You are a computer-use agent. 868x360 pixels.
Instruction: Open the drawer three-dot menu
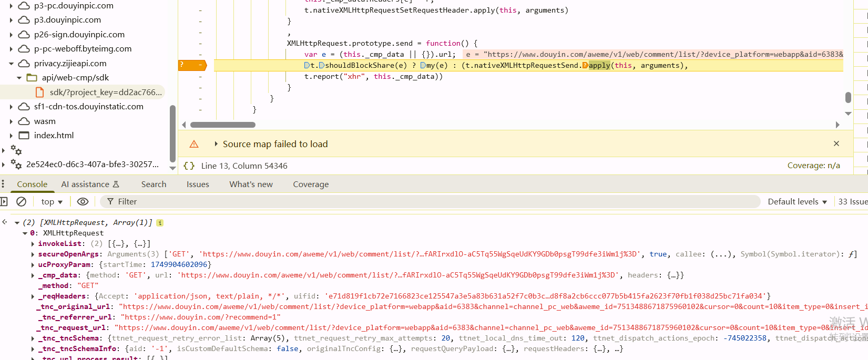pos(3,184)
